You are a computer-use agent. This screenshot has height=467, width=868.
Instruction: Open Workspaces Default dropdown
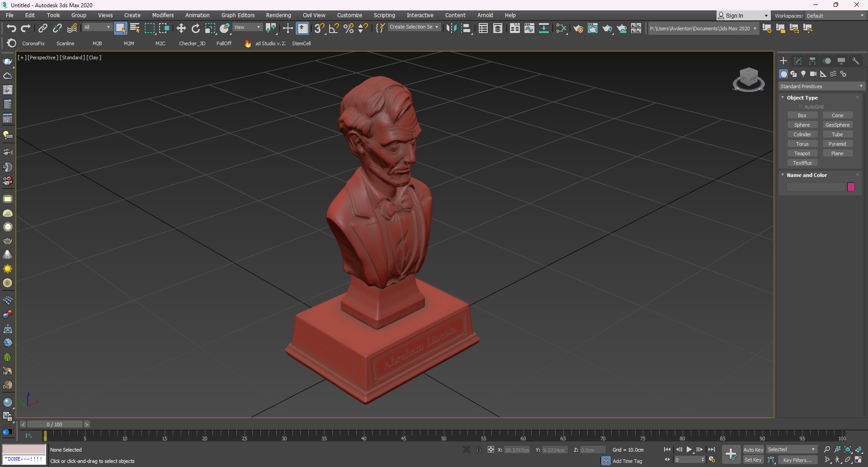pyautogui.click(x=835, y=16)
